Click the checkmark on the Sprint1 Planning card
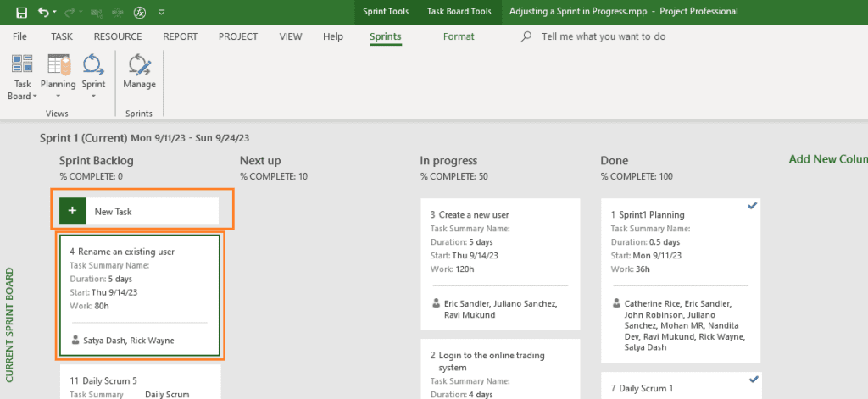The height and width of the screenshot is (399, 868). click(x=752, y=206)
